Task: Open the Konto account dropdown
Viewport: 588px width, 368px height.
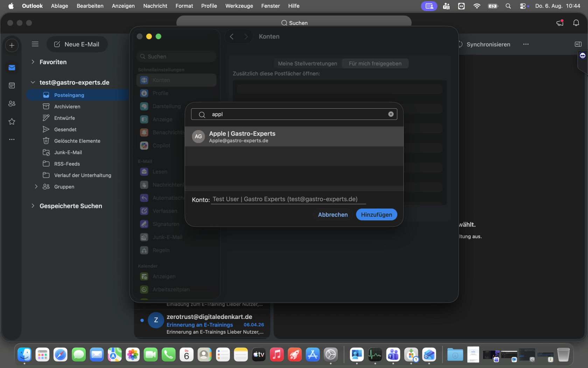Action: click(288, 199)
